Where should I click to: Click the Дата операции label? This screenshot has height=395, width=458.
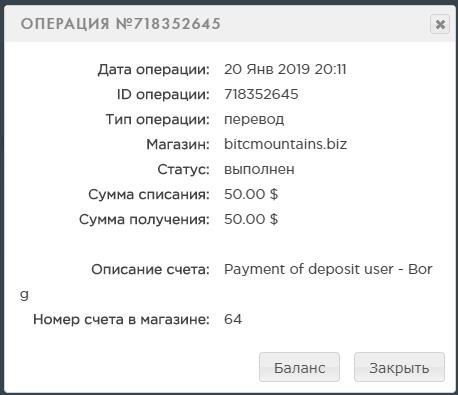click(x=154, y=70)
